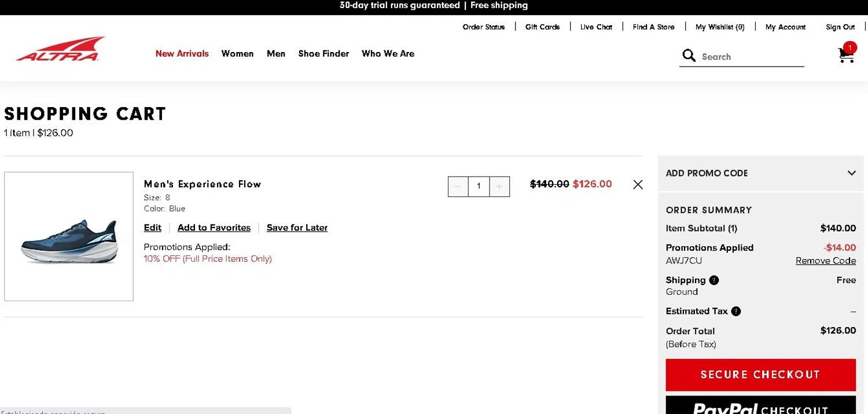
Task: Open My Wishlist link
Action: coord(720,27)
